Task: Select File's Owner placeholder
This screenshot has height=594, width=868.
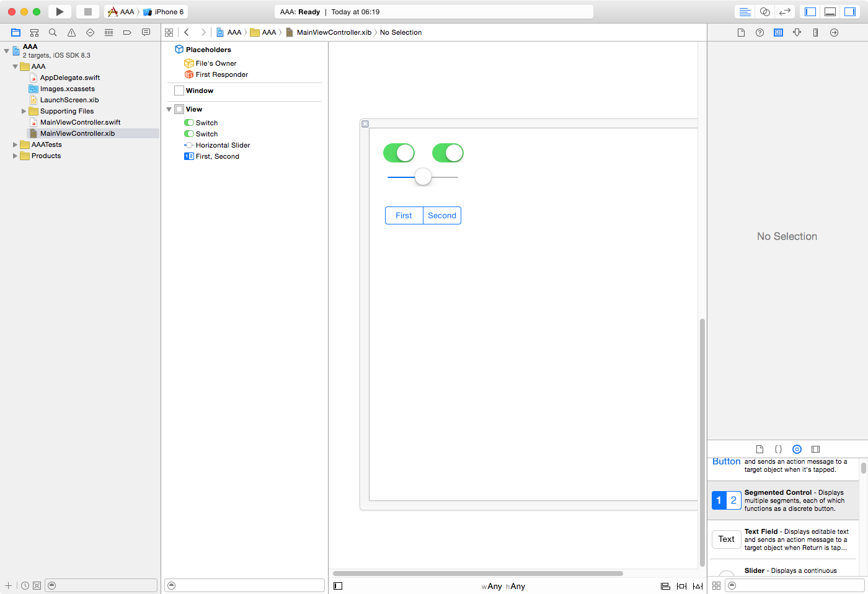Action: pos(216,63)
